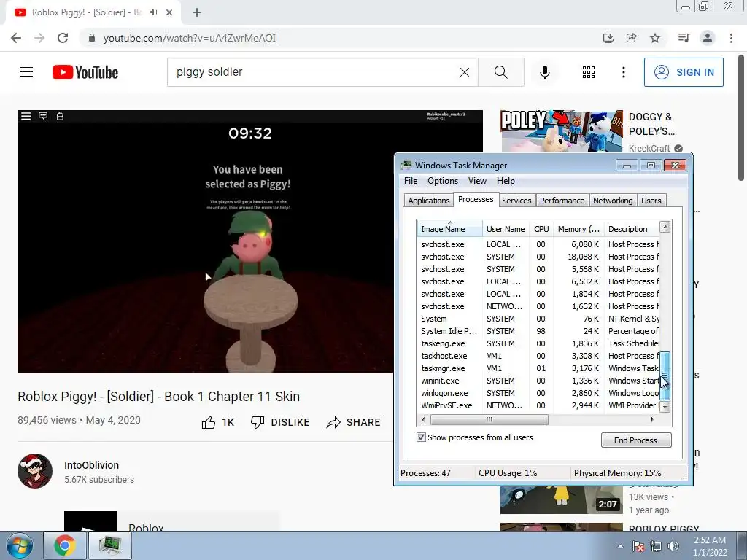Click the SIGN IN button
Screen dimensions: 747x560
[x=684, y=72]
